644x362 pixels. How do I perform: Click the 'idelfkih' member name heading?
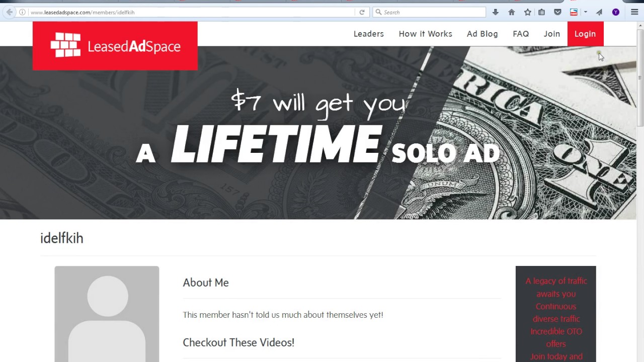coord(61,238)
